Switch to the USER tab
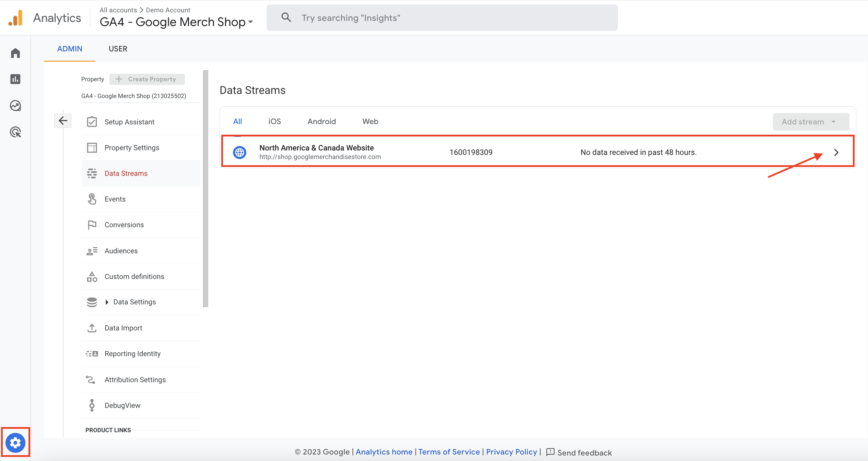 pos(118,49)
